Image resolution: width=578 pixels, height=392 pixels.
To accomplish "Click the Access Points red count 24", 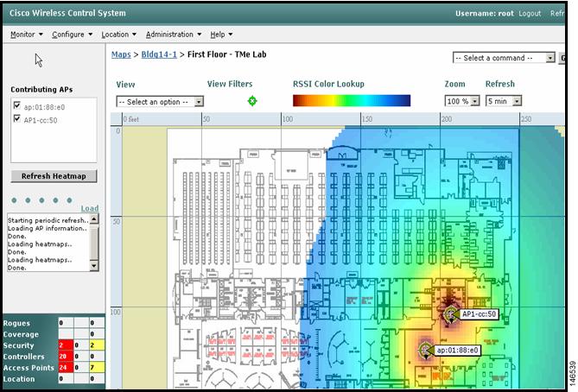I will 66,367.
